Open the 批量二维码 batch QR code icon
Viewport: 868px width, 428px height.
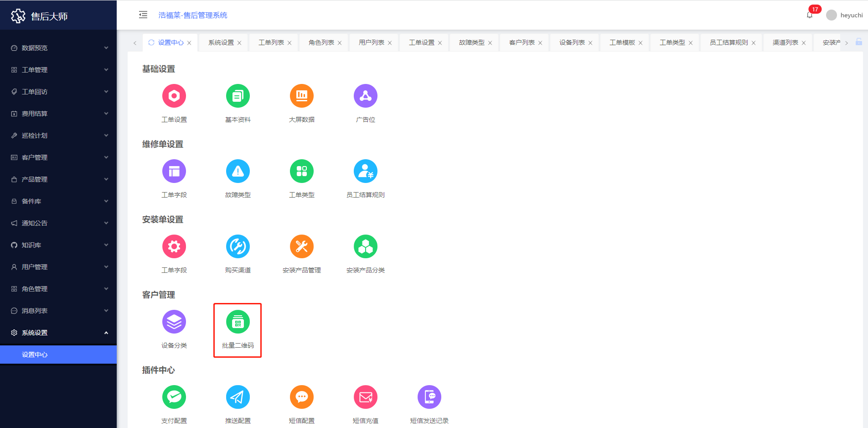pos(238,322)
